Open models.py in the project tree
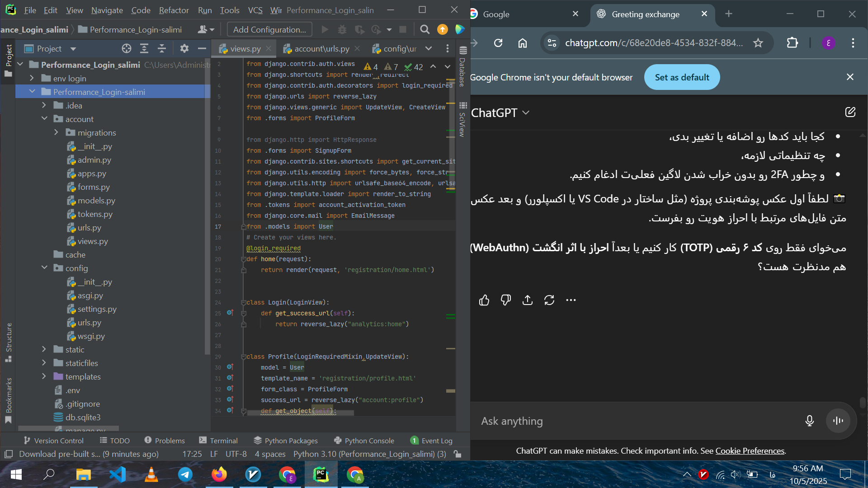The width and height of the screenshot is (868, 488). (x=96, y=201)
